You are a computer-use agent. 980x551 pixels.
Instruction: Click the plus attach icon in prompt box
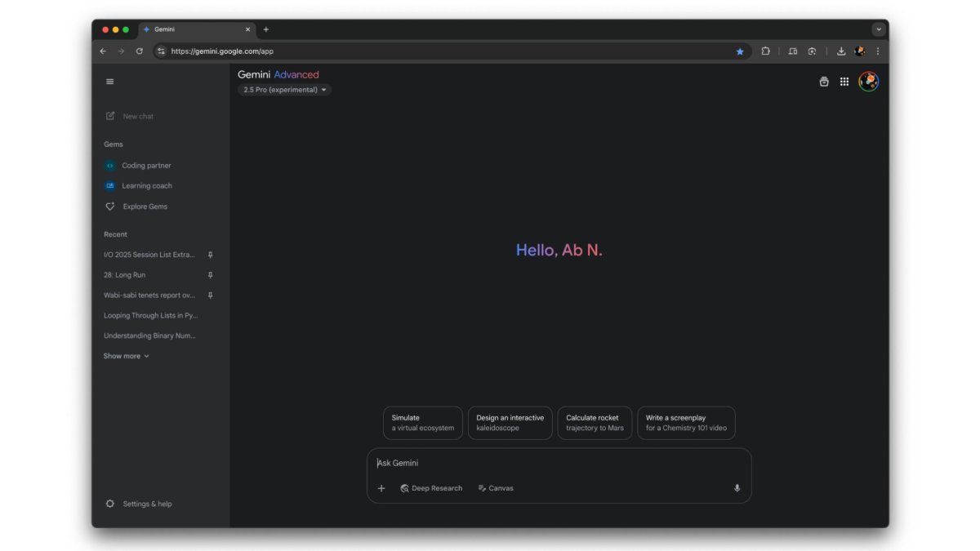[x=381, y=488]
